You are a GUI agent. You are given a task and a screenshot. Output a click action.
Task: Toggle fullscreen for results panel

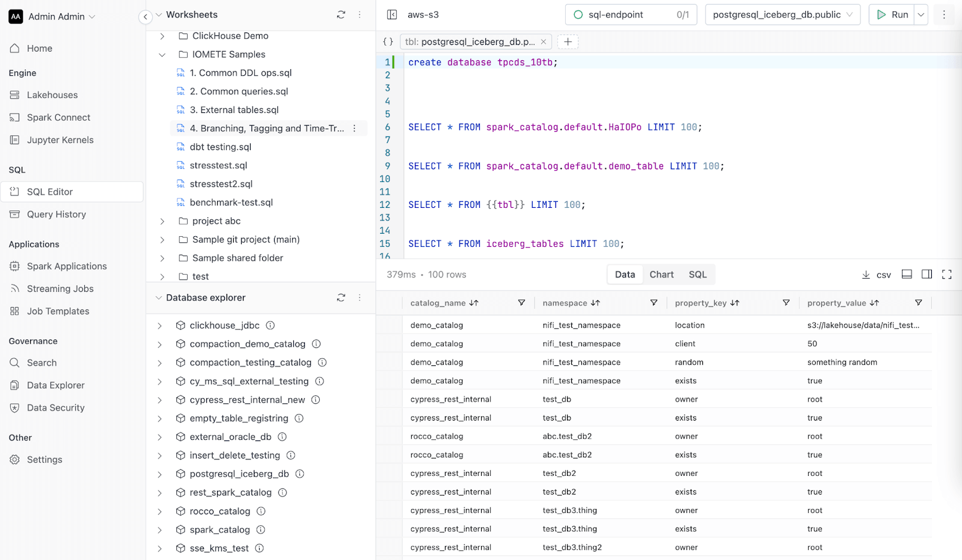click(947, 275)
